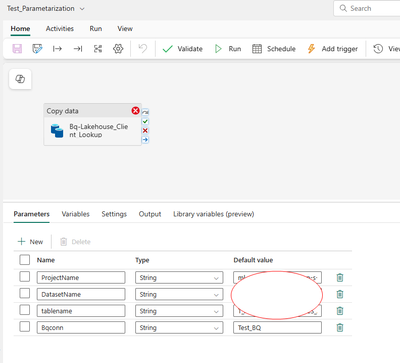Delete the tablename parameter via trash icon

340,311
